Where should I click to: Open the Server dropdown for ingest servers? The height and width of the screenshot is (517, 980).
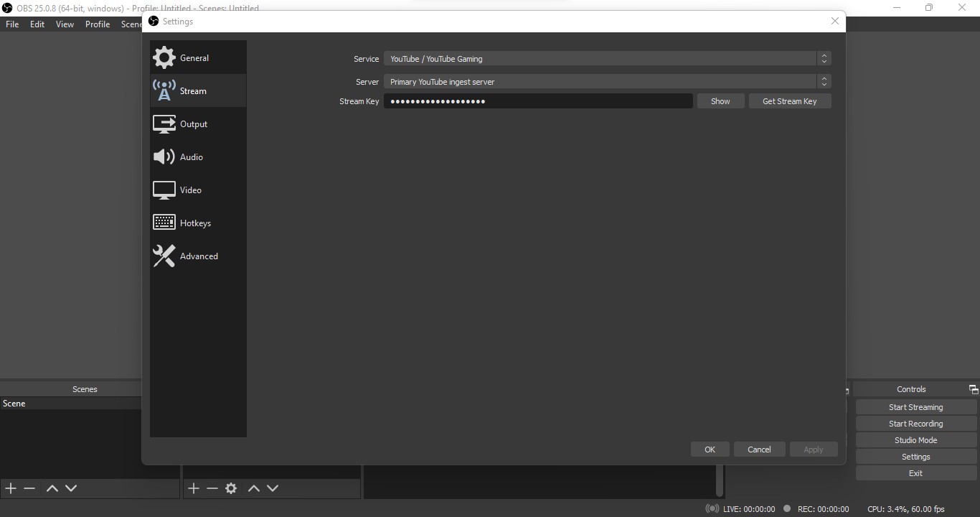pyautogui.click(x=608, y=81)
